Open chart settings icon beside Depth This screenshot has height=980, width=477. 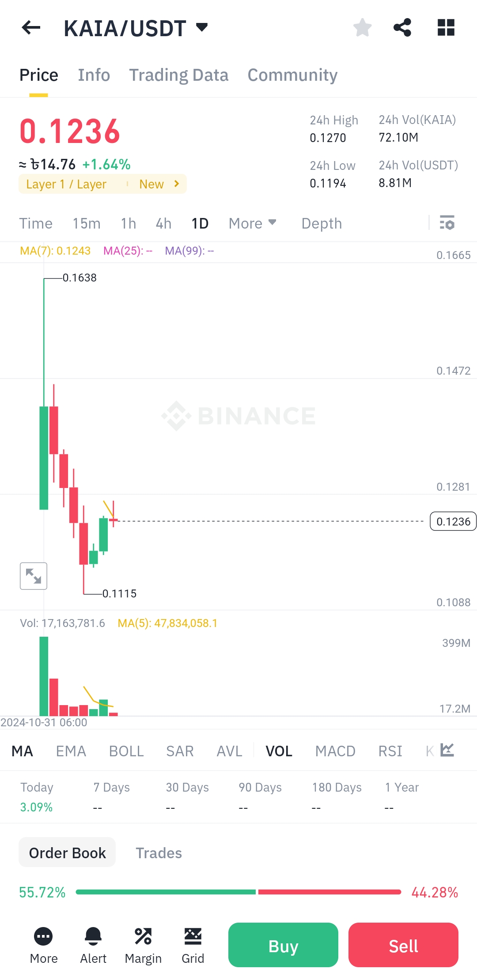click(447, 223)
